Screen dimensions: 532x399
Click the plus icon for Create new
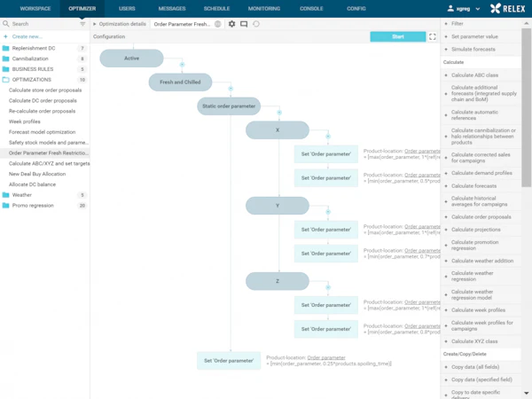5,36
